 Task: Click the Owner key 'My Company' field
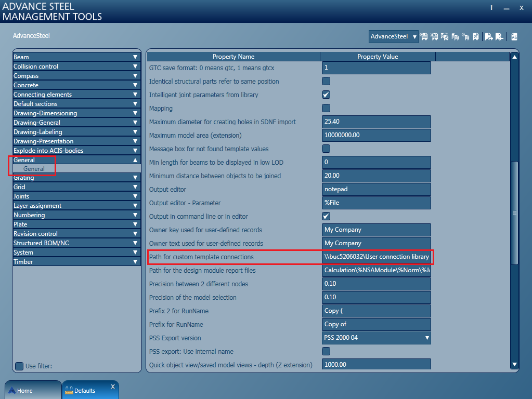(377, 230)
